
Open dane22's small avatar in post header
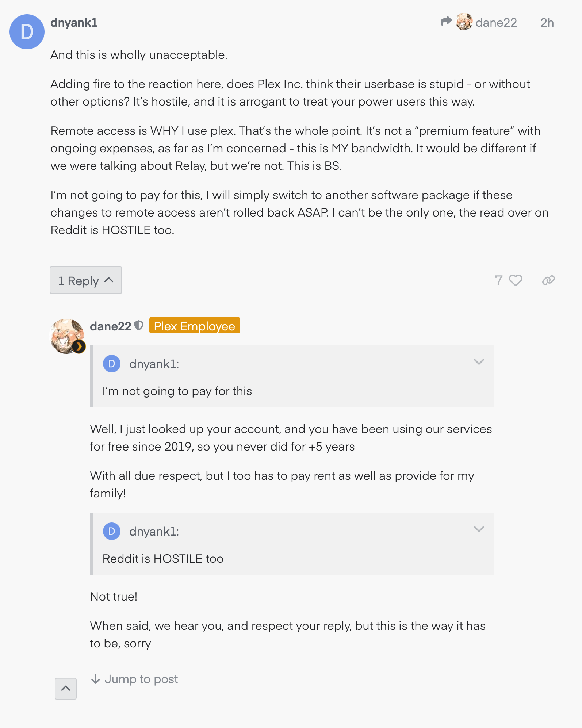pos(464,22)
